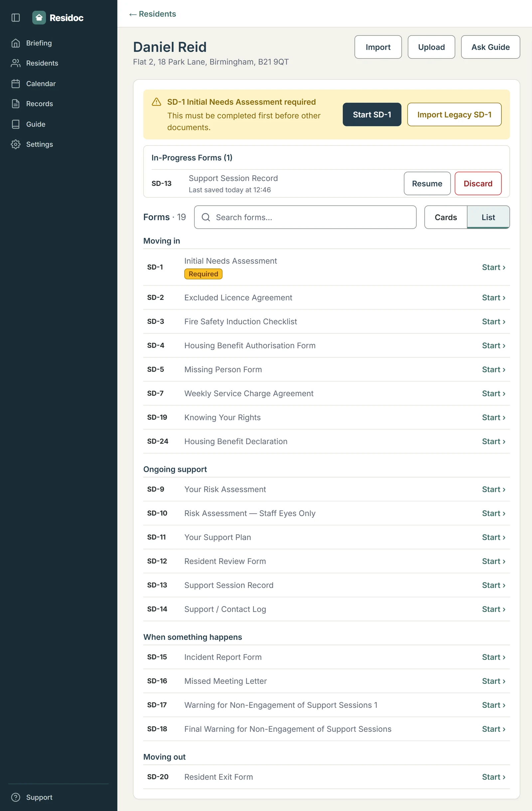Viewport: 532px width, 811px height.
Task: Start Knowing Your Rights form
Action: 493,417
